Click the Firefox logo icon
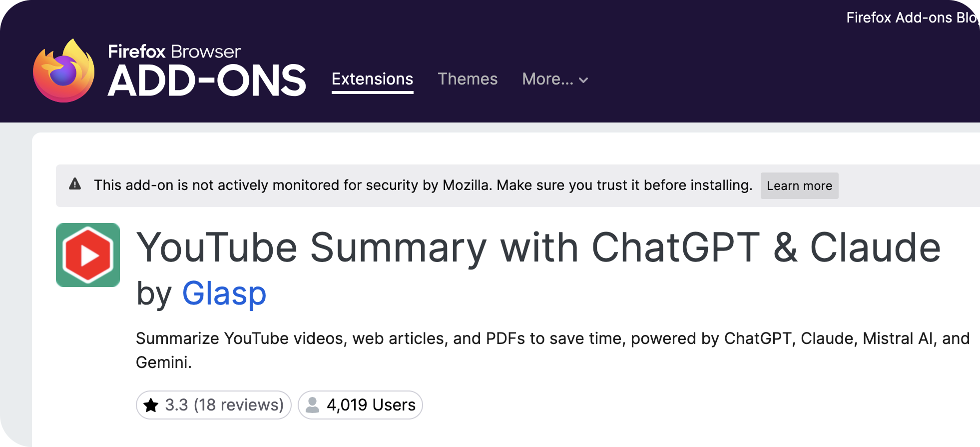The width and height of the screenshot is (980, 447). click(x=63, y=70)
